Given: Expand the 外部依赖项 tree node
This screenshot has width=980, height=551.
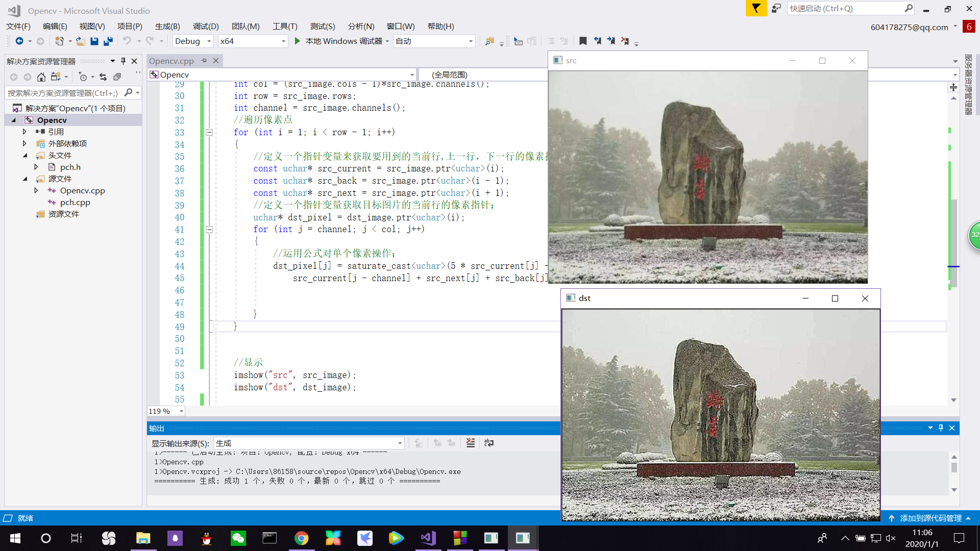Looking at the screenshot, I should (24, 143).
